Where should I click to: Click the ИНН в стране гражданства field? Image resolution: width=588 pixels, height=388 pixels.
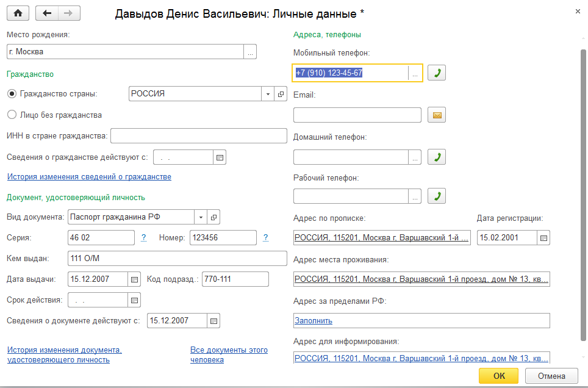pyautogui.click(x=199, y=136)
